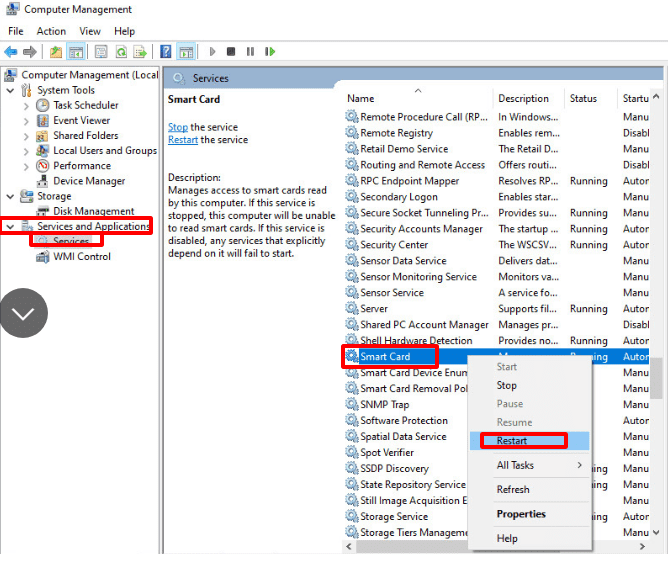The image size is (668, 569).
Task: Click the round down-chevron button
Action: click(24, 313)
